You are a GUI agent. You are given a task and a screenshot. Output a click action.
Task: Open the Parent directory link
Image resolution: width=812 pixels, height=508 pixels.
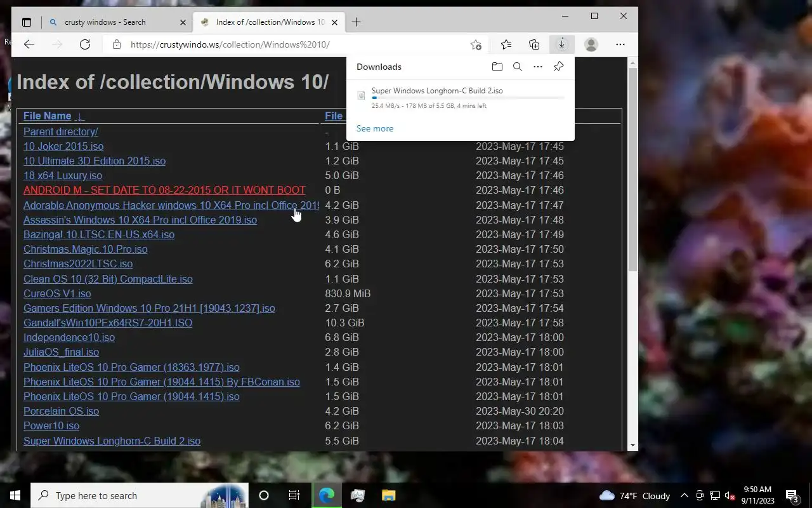pos(60,131)
